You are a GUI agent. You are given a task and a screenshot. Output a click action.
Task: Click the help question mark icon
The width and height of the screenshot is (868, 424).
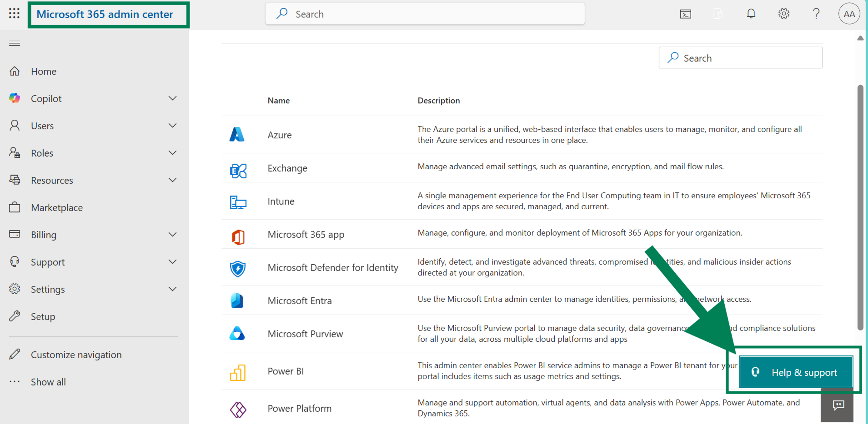coord(816,14)
